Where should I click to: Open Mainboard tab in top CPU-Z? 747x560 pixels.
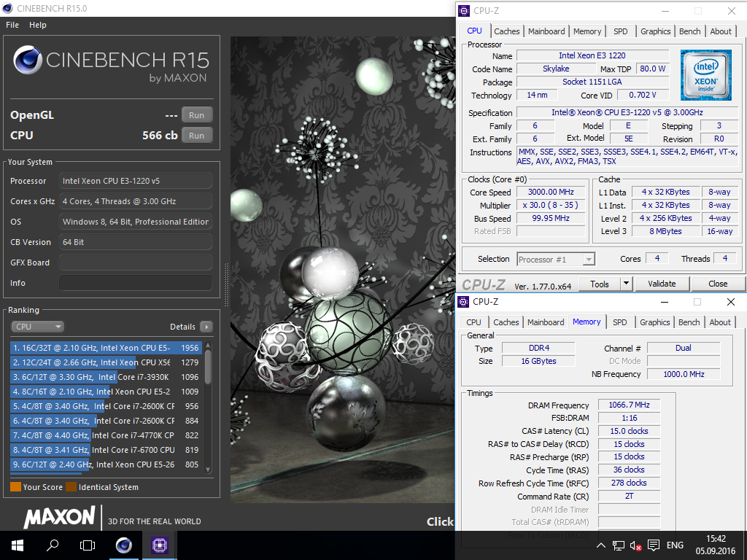coord(546,31)
